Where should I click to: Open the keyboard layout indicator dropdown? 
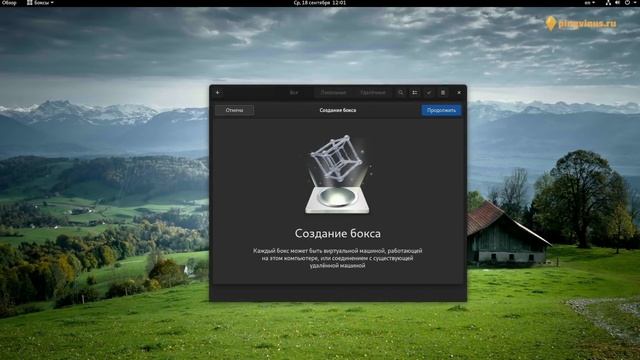589,3
